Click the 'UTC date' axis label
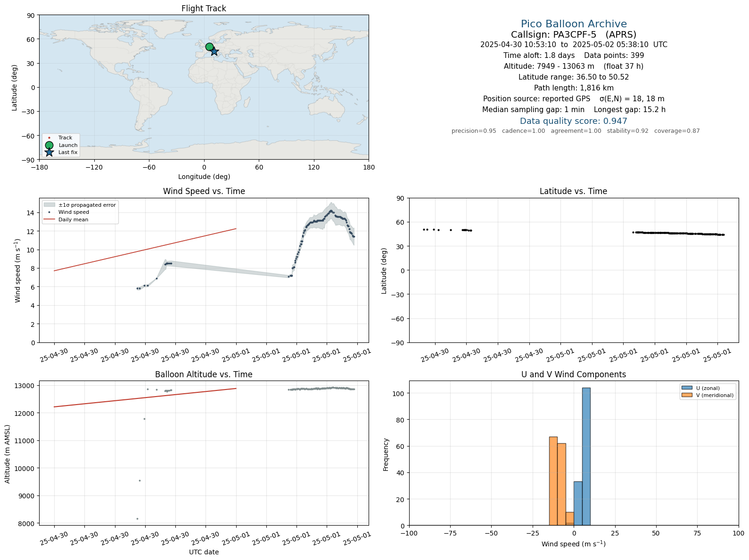Screen dimensions: 749x560 tap(204, 552)
